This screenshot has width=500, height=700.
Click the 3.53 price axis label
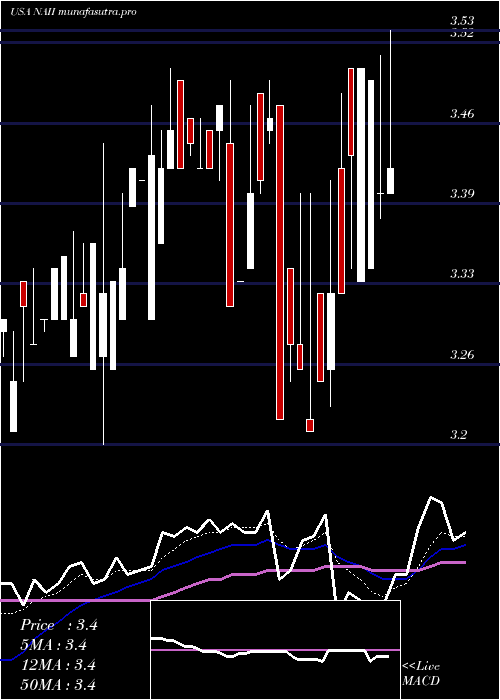click(x=462, y=21)
